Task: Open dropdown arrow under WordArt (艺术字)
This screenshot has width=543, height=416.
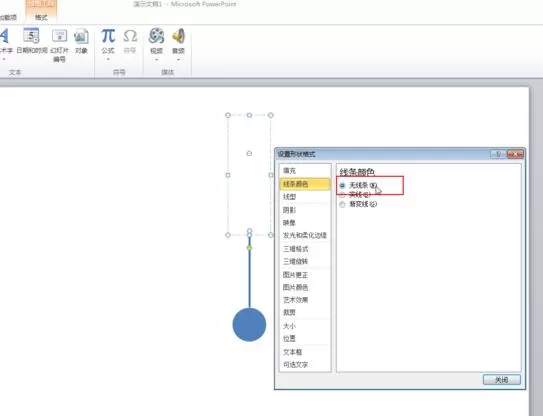Action: (x=4, y=59)
